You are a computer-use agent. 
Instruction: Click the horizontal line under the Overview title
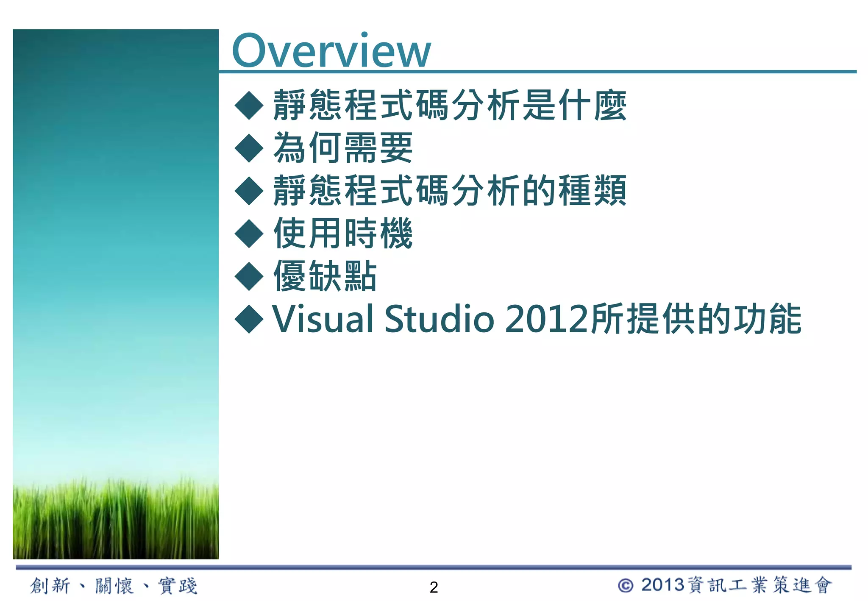coord(537,72)
